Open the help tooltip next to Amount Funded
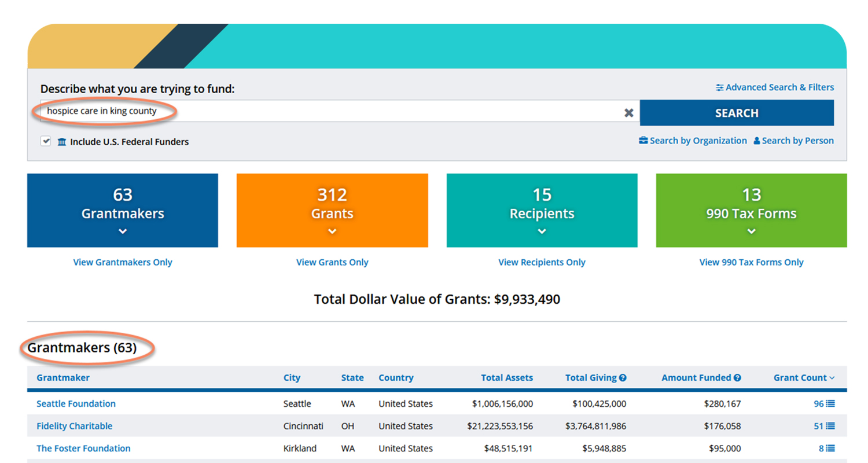 (737, 377)
